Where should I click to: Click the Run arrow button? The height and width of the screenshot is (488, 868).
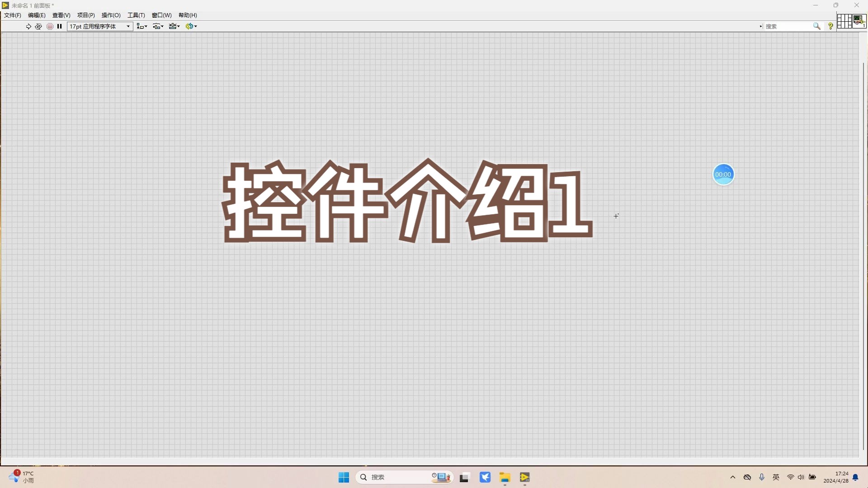[x=28, y=26]
